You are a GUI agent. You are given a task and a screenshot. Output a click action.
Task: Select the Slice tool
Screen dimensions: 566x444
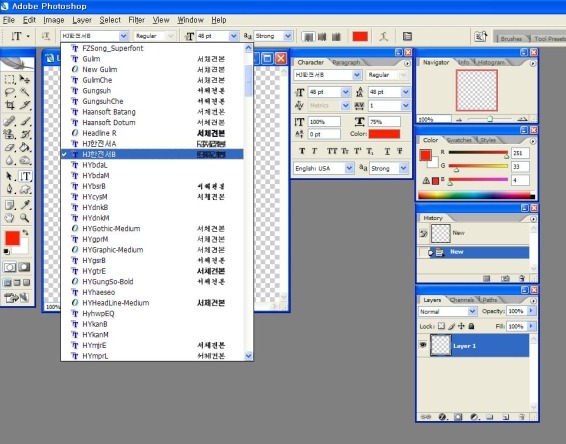click(x=25, y=105)
